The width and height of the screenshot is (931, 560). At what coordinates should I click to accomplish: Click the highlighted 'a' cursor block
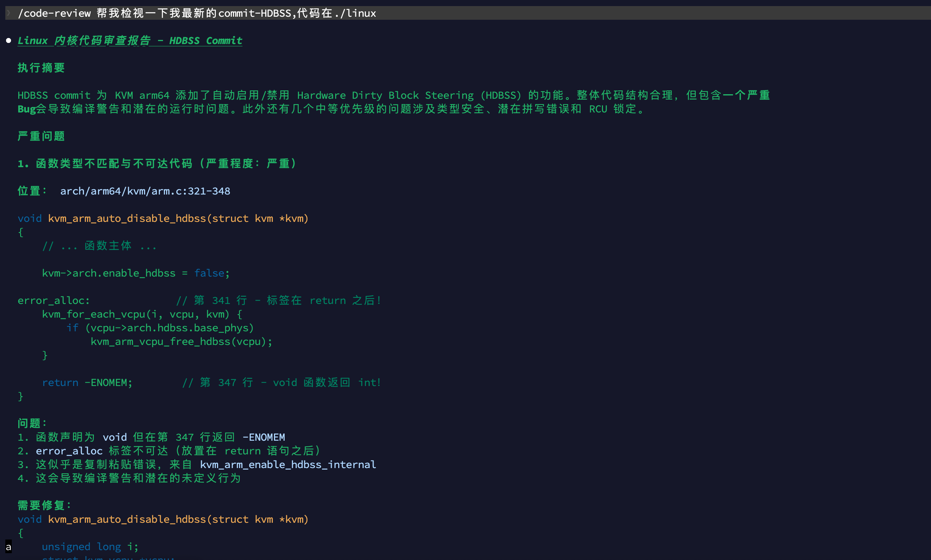8,547
